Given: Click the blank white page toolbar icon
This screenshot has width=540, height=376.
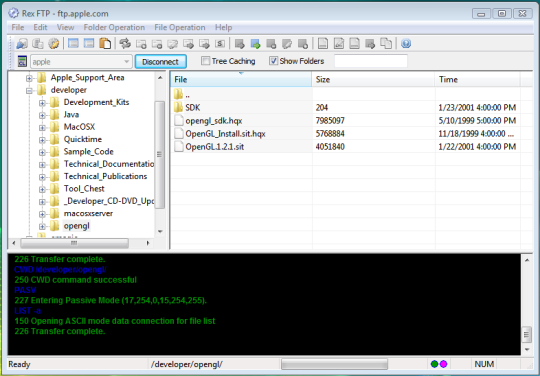Looking at the screenshot, I should tap(323, 44).
